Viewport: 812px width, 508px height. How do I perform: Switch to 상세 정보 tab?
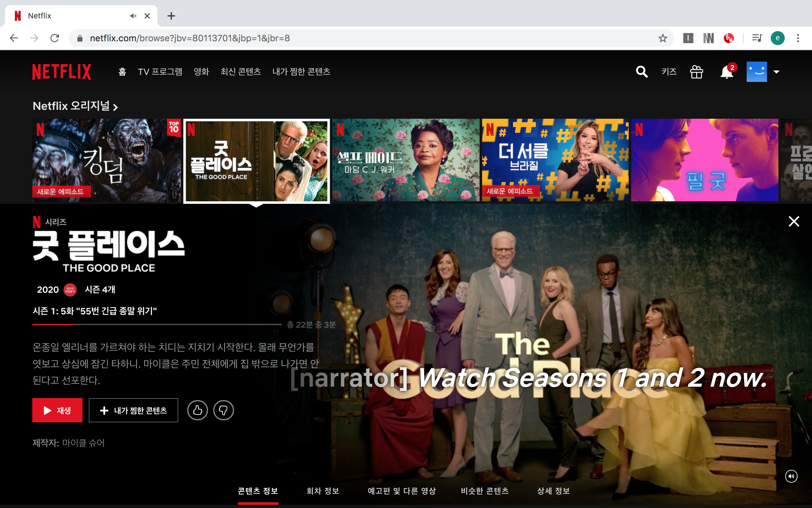553,491
